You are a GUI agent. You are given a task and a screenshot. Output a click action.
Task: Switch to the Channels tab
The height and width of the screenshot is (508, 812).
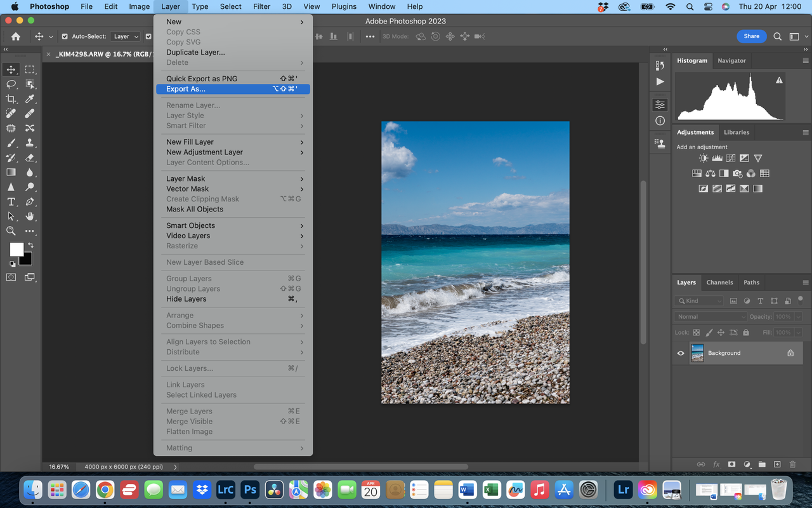[719, 283]
